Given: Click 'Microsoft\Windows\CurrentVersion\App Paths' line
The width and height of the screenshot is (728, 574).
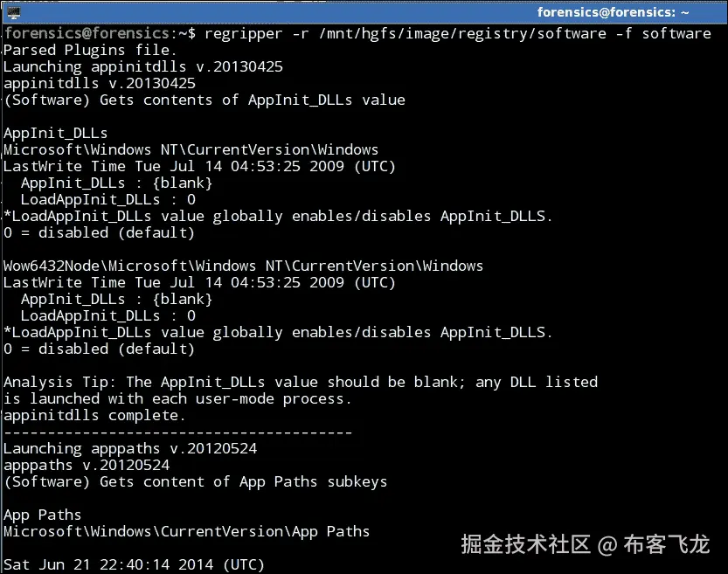Looking at the screenshot, I should [x=187, y=531].
